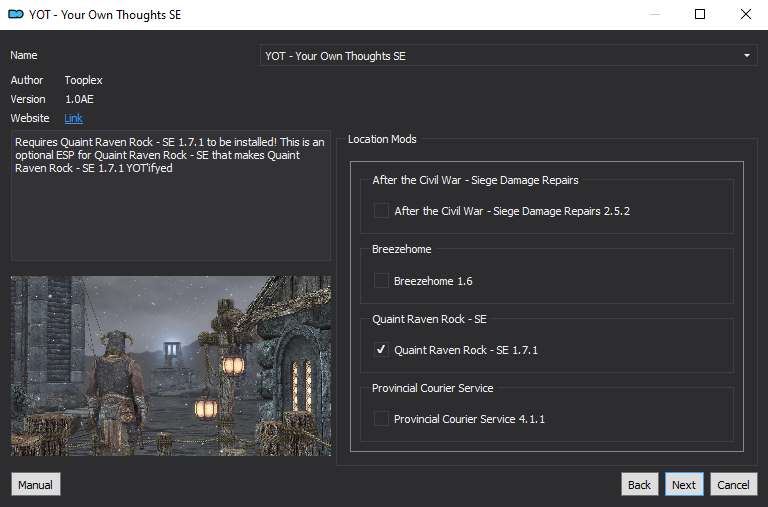Click the Name field label

point(24,55)
